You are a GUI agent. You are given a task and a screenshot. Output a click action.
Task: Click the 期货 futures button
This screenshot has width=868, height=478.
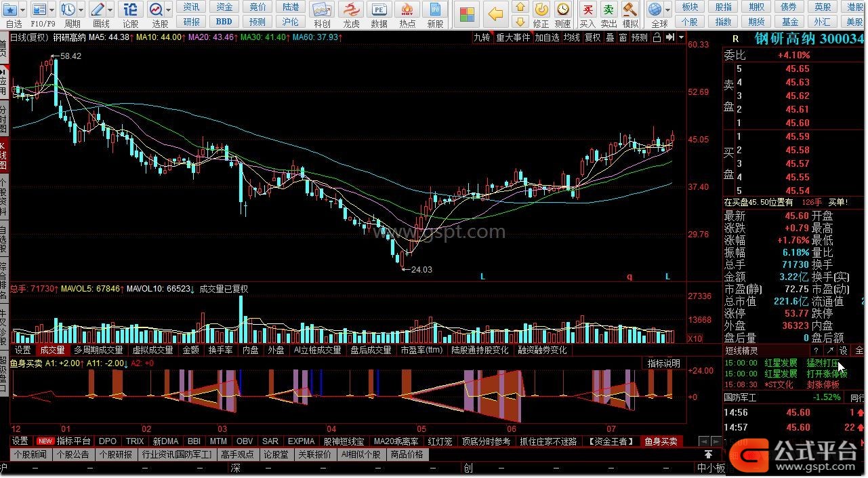(x=757, y=22)
